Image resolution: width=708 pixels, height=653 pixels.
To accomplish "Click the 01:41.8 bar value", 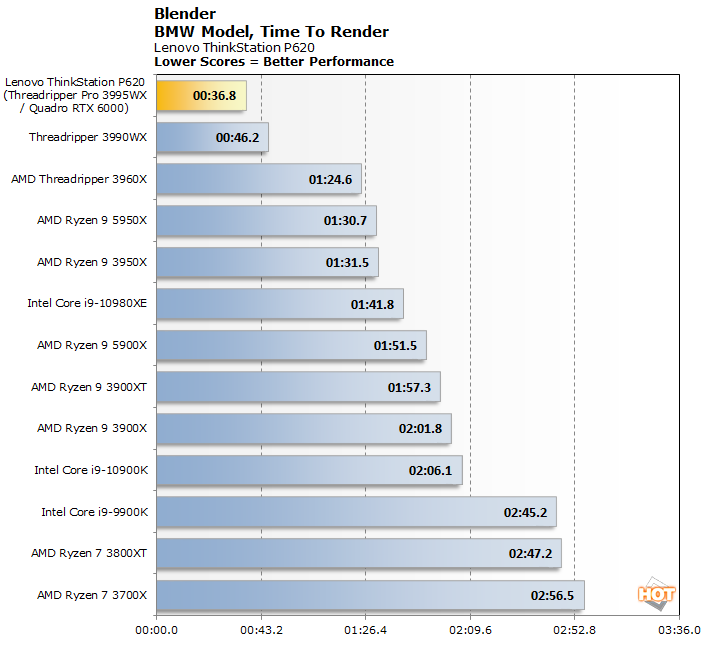I will [373, 304].
